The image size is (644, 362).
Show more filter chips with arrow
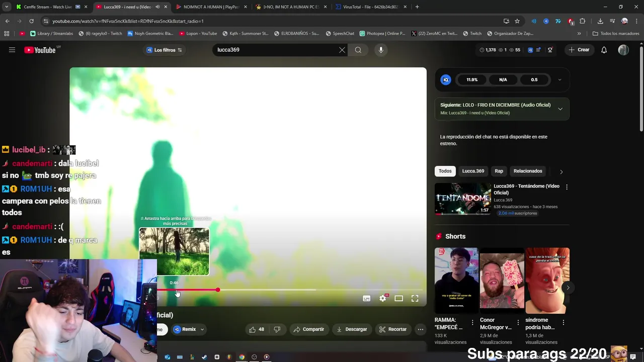pyautogui.click(x=561, y=171)
